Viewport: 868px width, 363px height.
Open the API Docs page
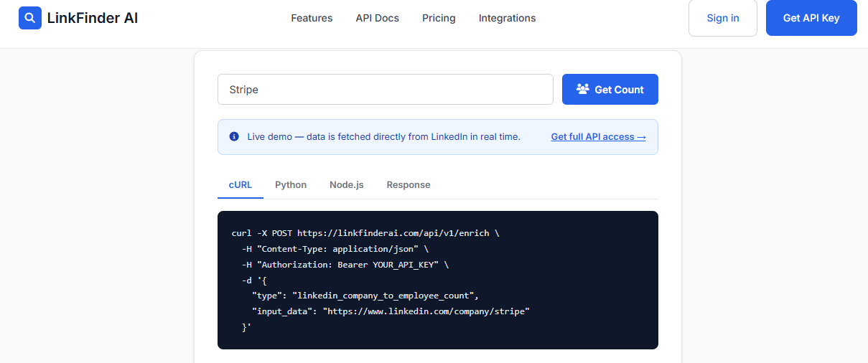click(x=378, y=18)
